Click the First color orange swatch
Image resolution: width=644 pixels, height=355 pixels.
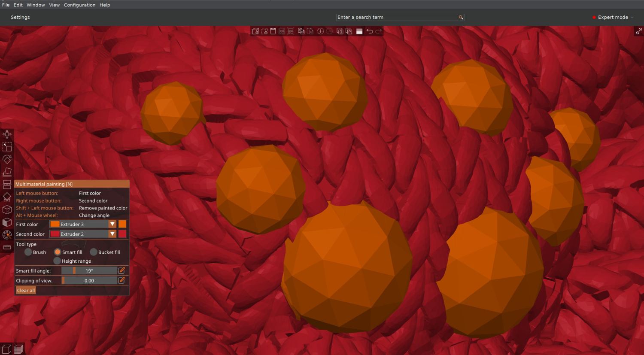click(x=122, y=224)
